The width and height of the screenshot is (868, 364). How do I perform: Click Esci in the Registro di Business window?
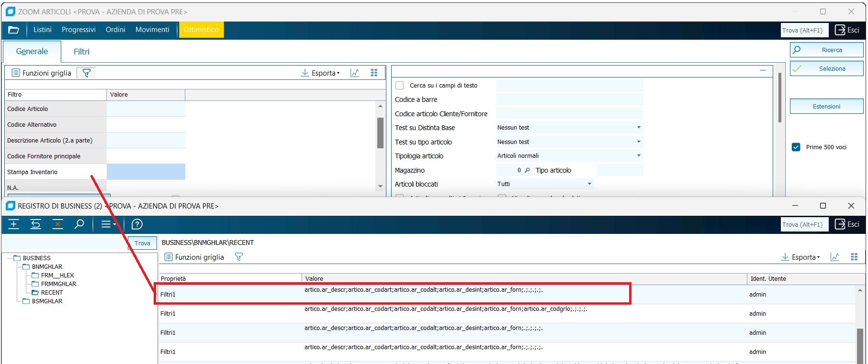pos(847,224)
